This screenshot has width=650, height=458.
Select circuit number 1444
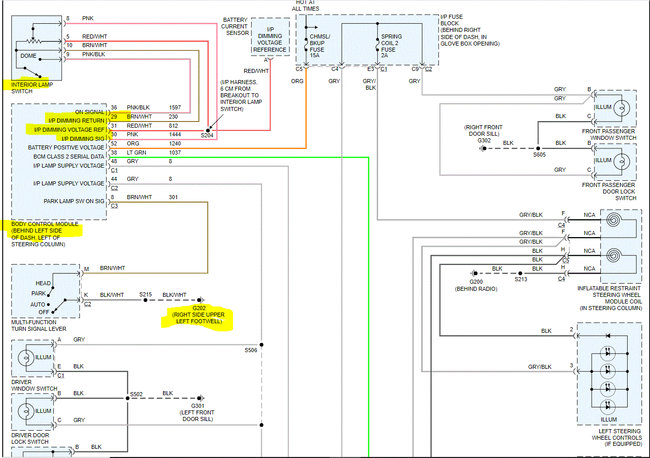click(x=175, y=134)
